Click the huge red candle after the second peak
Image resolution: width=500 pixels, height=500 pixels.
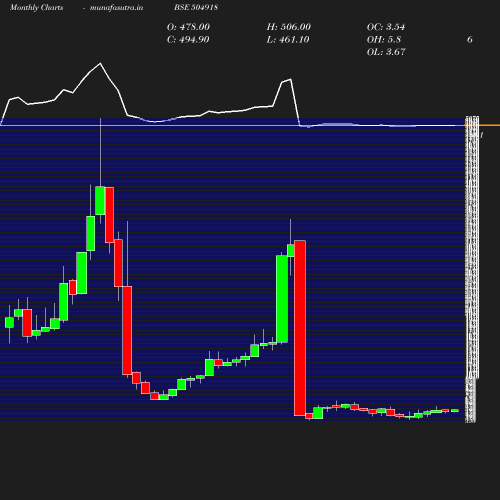[300, 328]
